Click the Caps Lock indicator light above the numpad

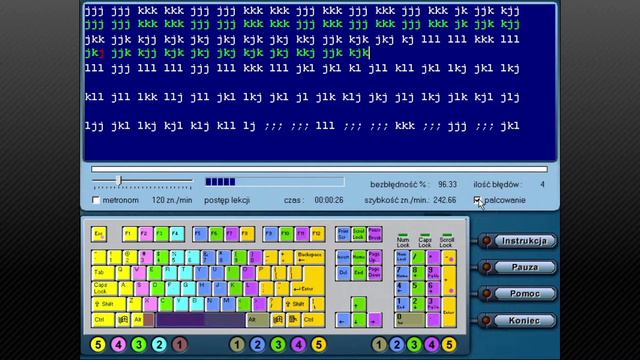click(x=425, y=235)
